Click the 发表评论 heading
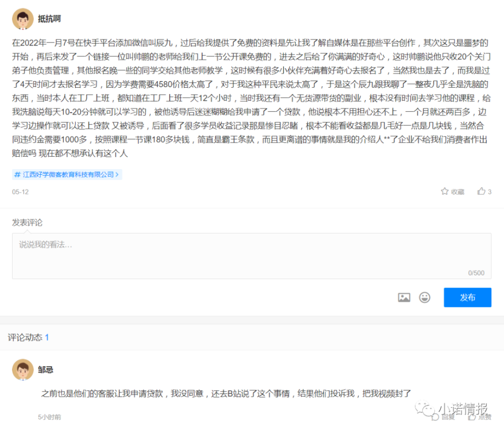Screen dimensions: 504x431 coord(27,223)
